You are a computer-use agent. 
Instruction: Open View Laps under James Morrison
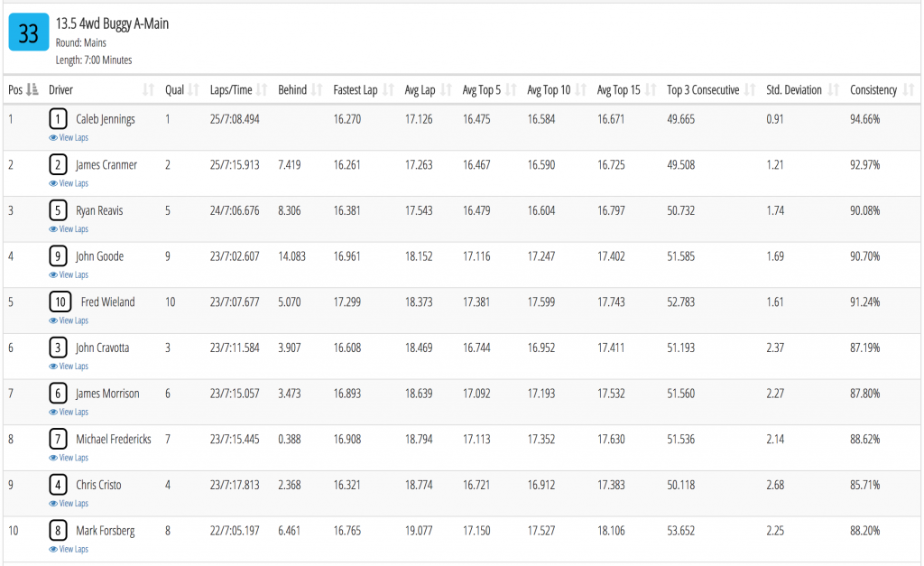click(69, 412)
